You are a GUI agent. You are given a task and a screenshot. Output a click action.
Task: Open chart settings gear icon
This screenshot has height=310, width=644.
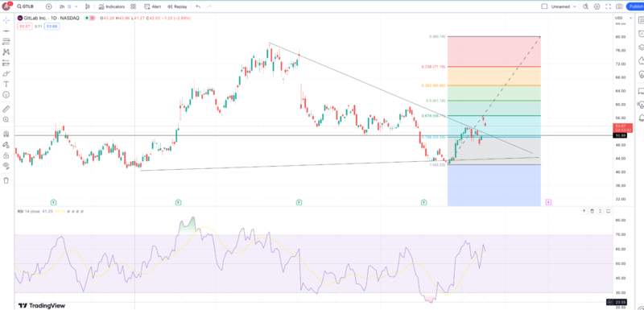(x=597, y=6)
